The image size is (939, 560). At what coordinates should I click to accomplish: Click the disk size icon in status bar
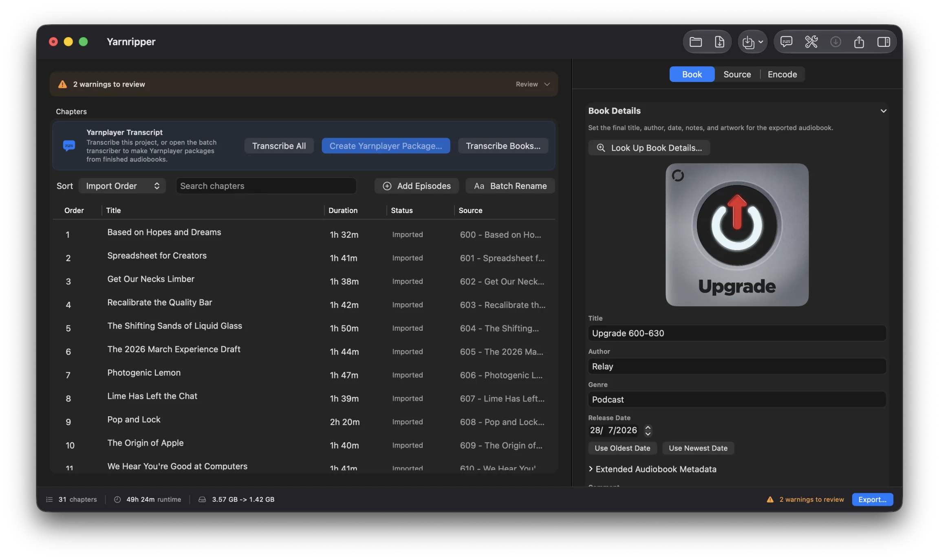pos(202,499)
